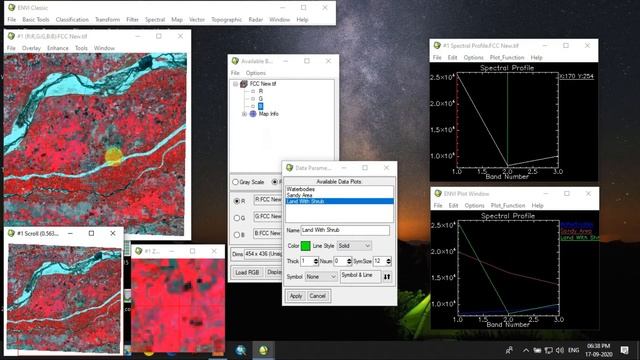Open the Enhance menu in display window

pyautogui.click(x=58, y=48)
